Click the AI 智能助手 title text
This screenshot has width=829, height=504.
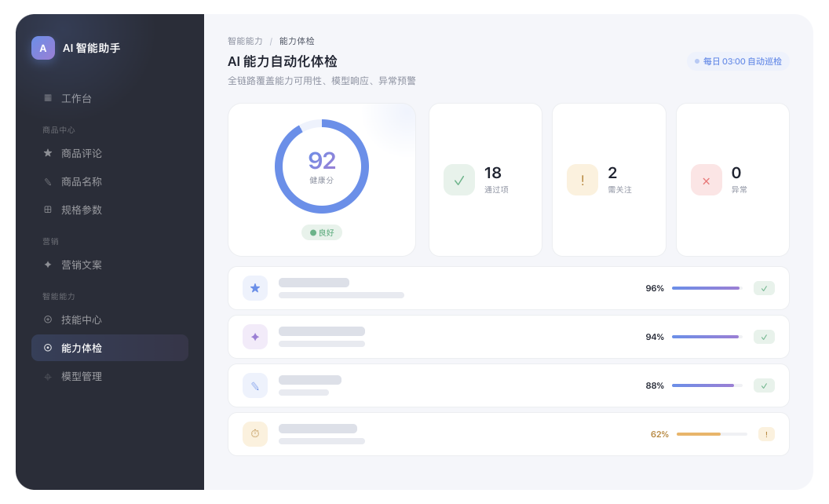tap(92, 48)
